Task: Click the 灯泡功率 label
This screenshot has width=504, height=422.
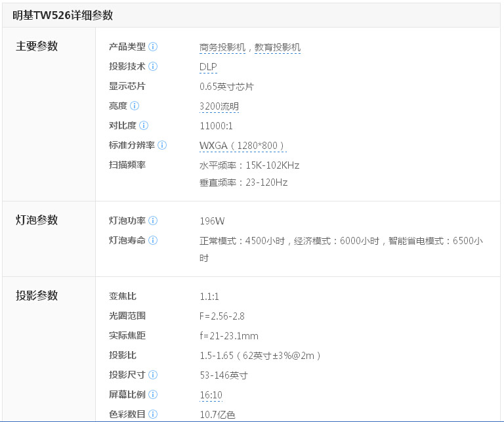Action: tap(127, 221)
